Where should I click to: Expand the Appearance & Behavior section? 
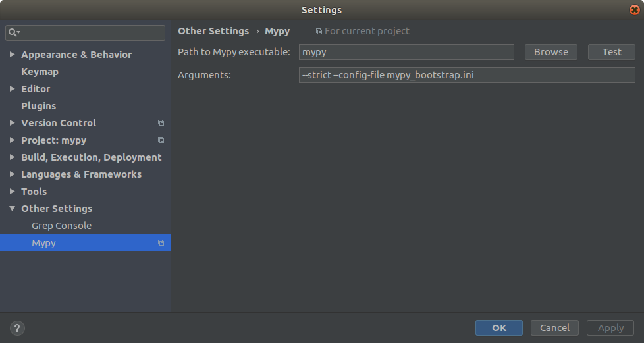click(13, 55)
